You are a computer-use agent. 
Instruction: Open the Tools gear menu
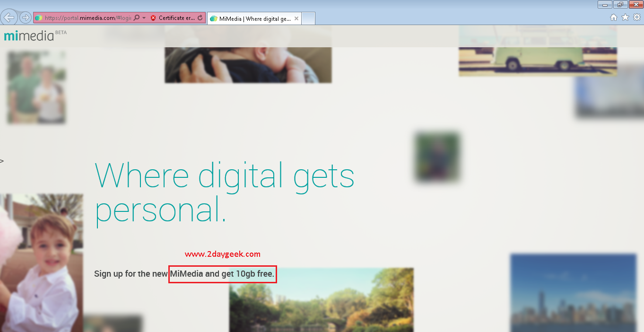(x=637, y=17)
